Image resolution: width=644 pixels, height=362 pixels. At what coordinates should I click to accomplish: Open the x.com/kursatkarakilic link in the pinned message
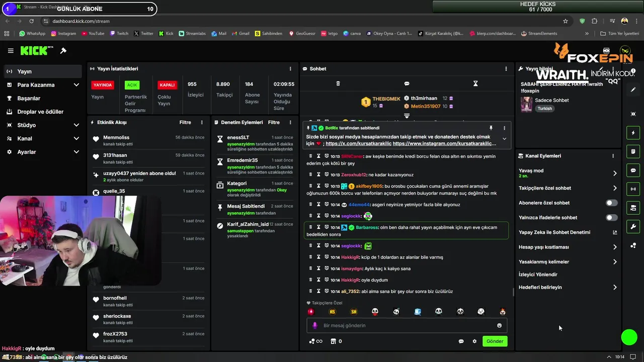point(358,144)
